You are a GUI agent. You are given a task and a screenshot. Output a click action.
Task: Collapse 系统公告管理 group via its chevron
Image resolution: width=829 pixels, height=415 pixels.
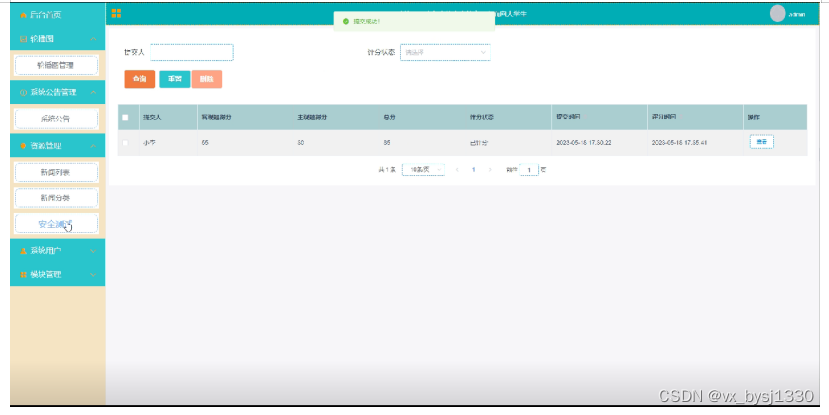point(93,93)
